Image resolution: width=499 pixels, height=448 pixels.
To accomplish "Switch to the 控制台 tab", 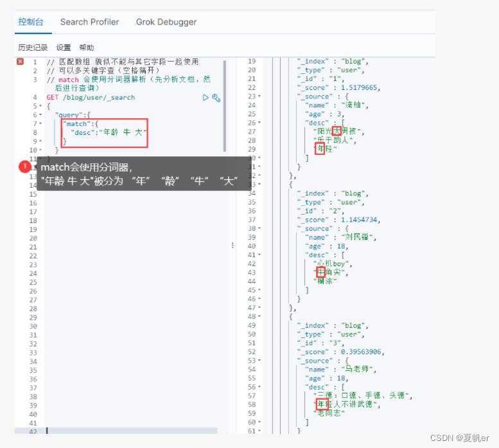I will (x=31, y=22).
